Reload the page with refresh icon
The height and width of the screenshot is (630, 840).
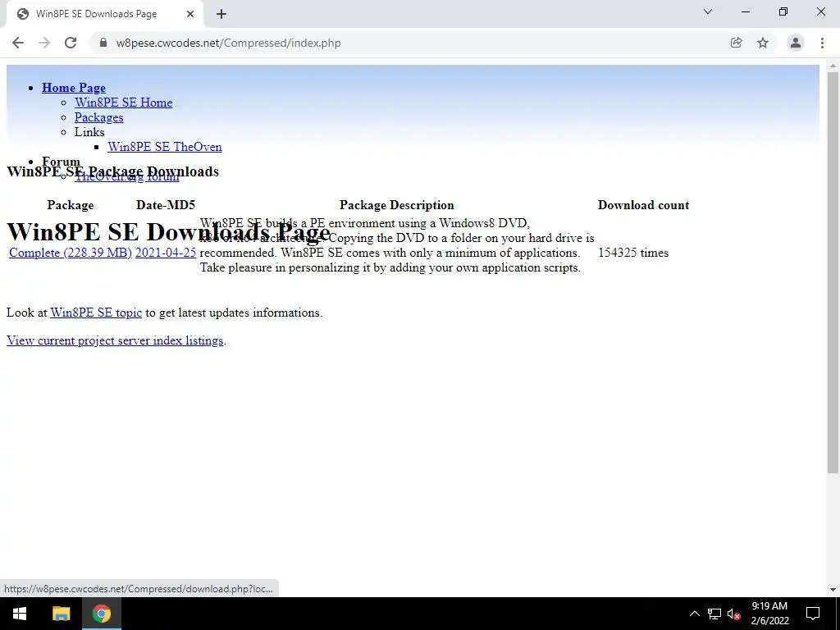71,43
